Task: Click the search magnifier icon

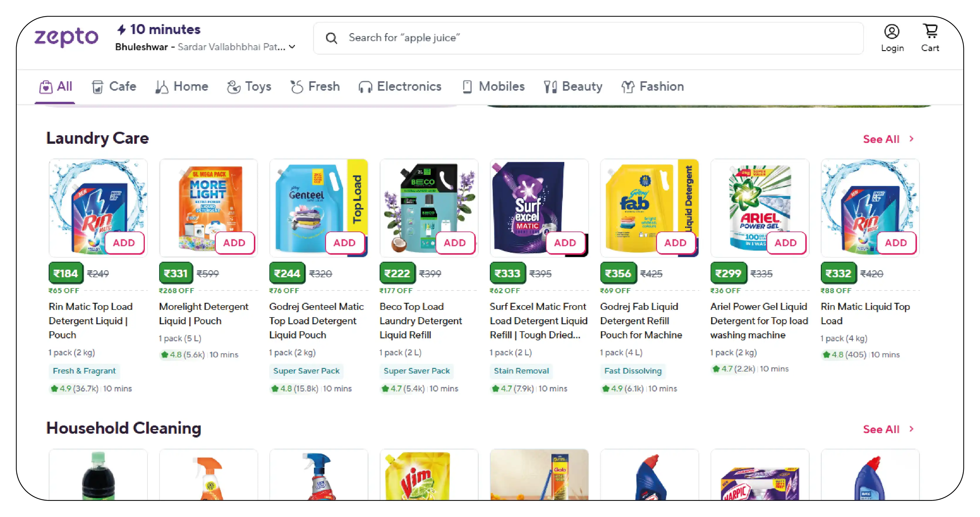Action: pyautogui.click(x=331, y=38)
